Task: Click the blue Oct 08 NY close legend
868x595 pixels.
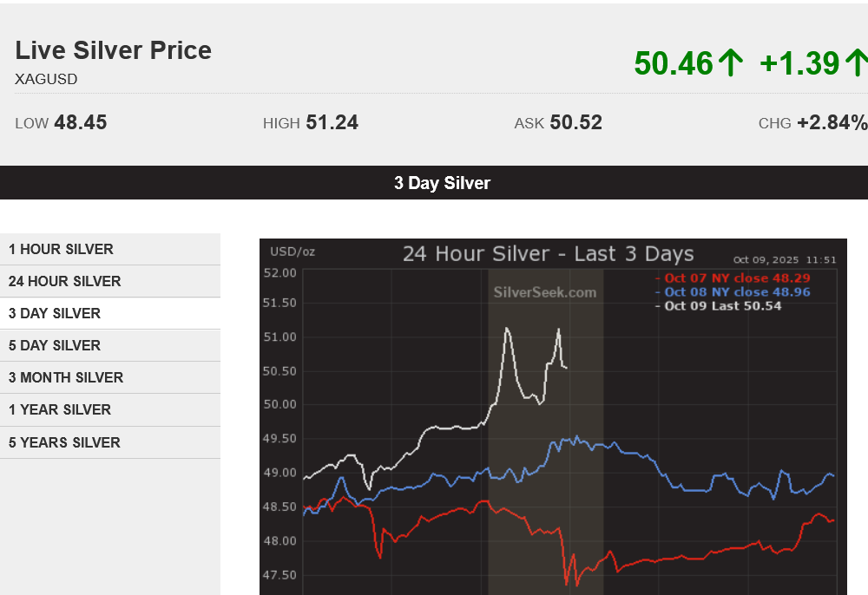Action: point(737,292)
